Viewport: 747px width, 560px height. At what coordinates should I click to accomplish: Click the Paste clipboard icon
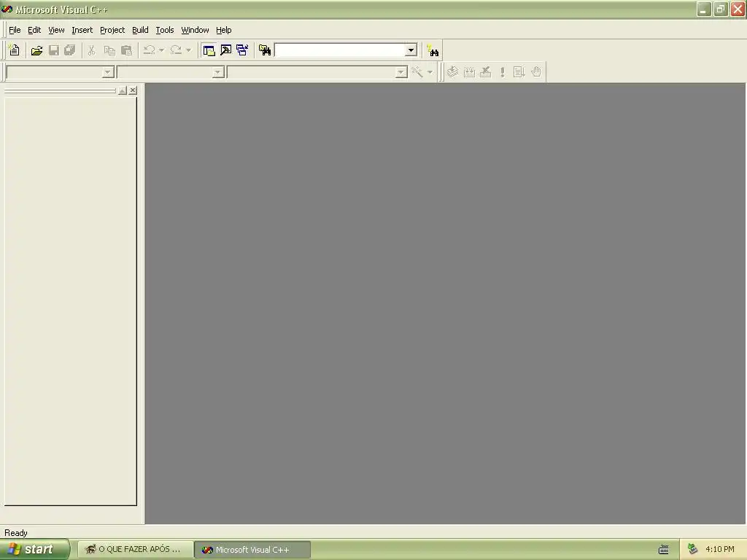126,50
